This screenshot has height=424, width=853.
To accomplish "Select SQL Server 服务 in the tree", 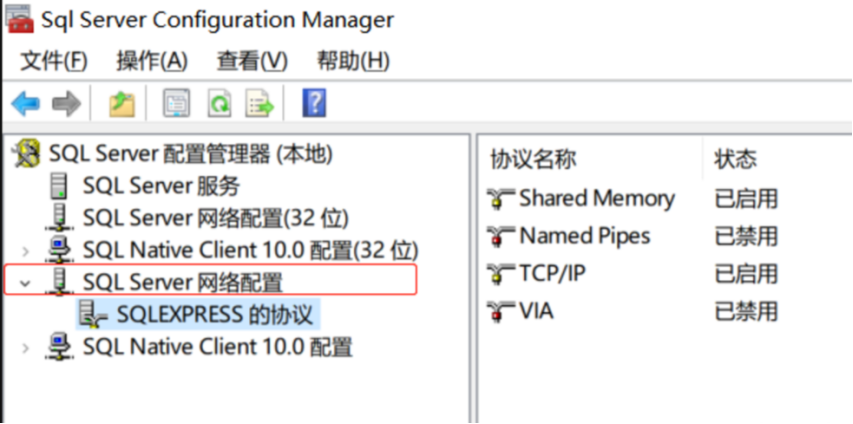I will 161,185.
